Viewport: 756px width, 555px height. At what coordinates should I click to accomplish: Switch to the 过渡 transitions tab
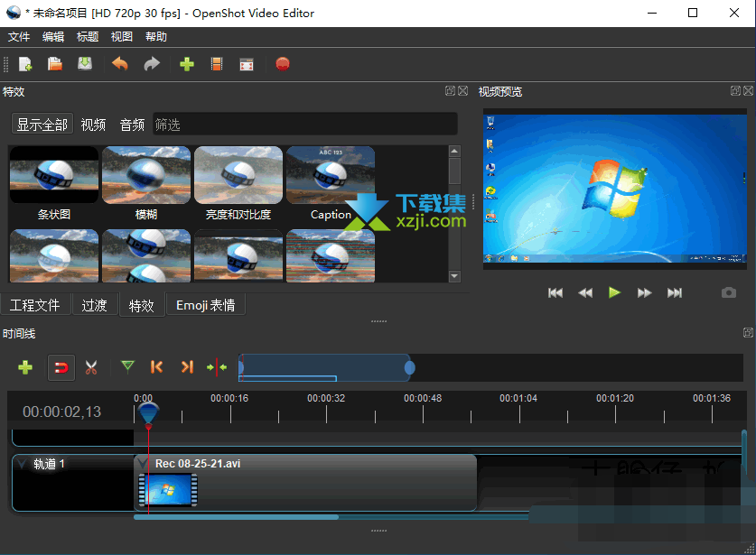tap(95, 305)
